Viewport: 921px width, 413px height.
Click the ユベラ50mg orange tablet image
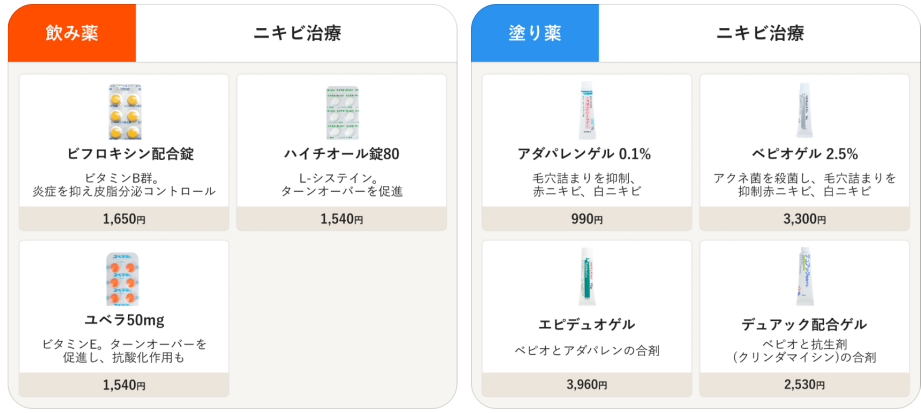pos(124,278)
